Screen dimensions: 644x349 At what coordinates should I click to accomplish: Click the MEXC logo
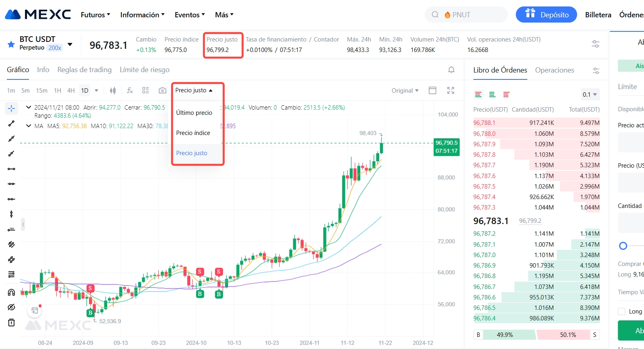(38, 15)
